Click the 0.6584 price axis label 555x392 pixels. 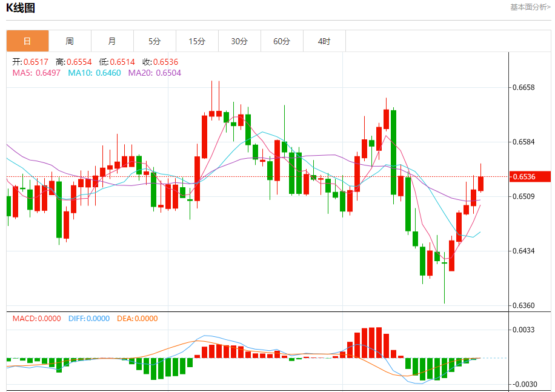(x=523, y=142)
